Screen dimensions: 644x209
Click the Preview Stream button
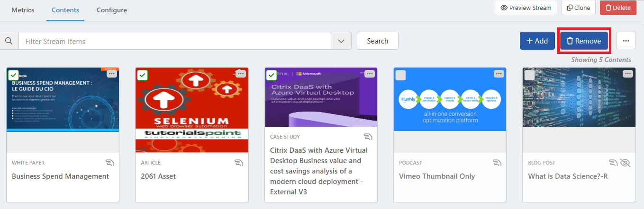click(x=526, y=8)
